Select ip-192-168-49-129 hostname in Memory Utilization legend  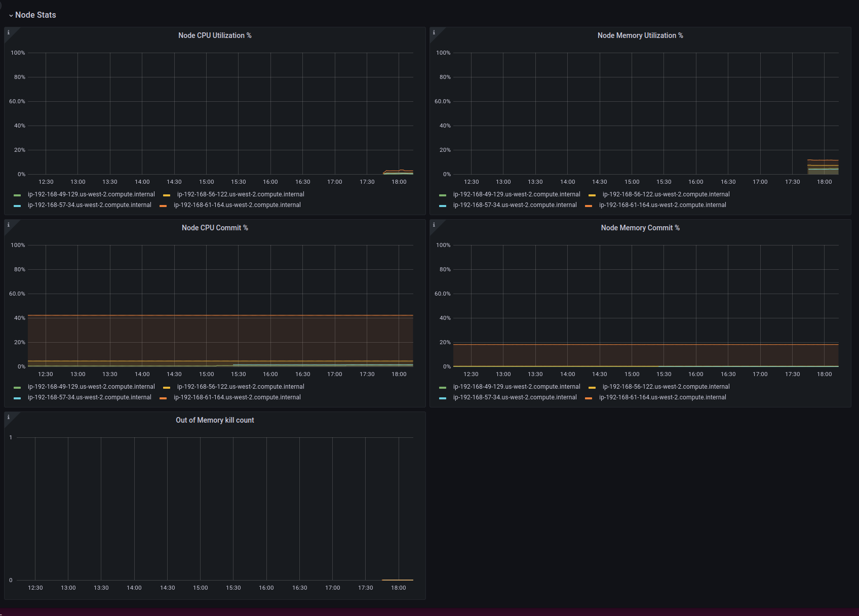517,194
